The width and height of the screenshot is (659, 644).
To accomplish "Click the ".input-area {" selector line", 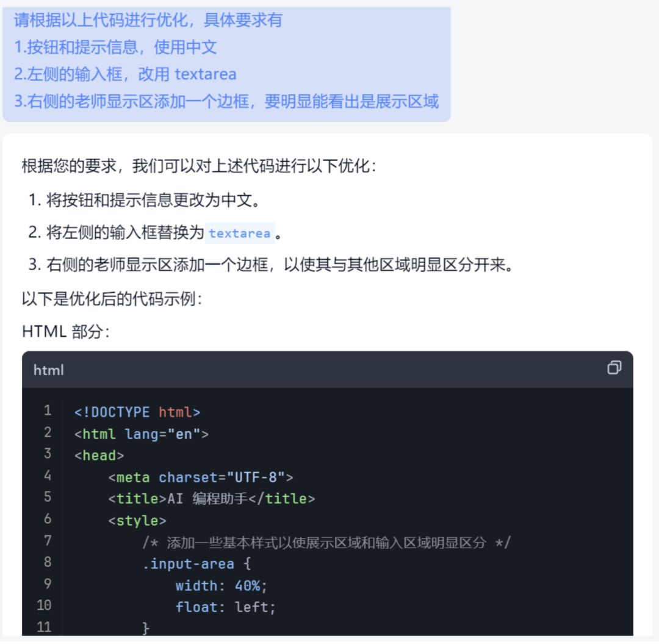I will click(x=196, y=564).
